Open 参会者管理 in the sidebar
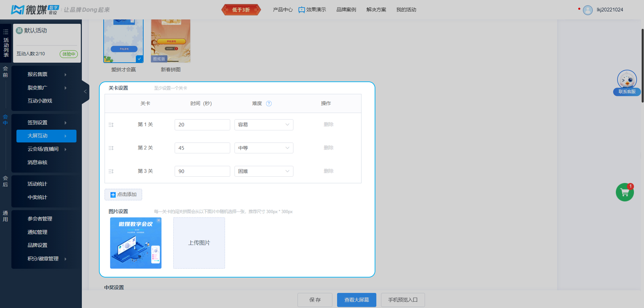Viewport: 644px width, 308px height. point(40,219)
